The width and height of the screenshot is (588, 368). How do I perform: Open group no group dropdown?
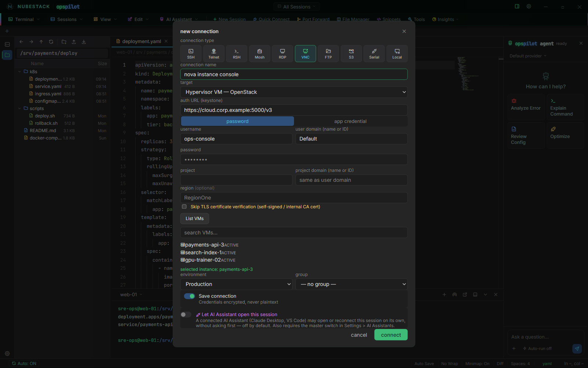[351, 284]
